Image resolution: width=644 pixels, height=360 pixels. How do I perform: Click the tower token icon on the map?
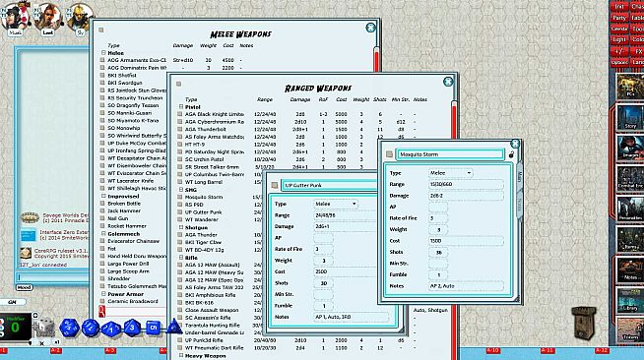point(584,323)
